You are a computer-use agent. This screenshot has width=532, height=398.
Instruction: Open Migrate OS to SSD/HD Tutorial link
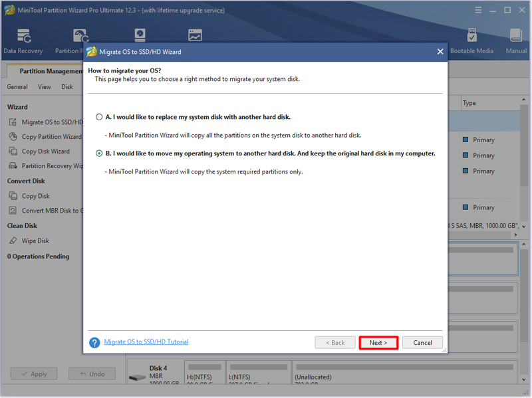[146, 342]
